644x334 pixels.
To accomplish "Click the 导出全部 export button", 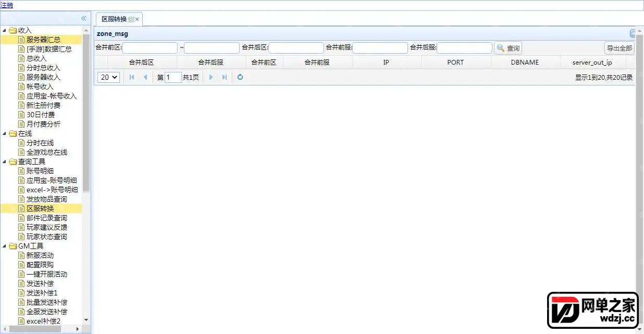I will (620, 48).
